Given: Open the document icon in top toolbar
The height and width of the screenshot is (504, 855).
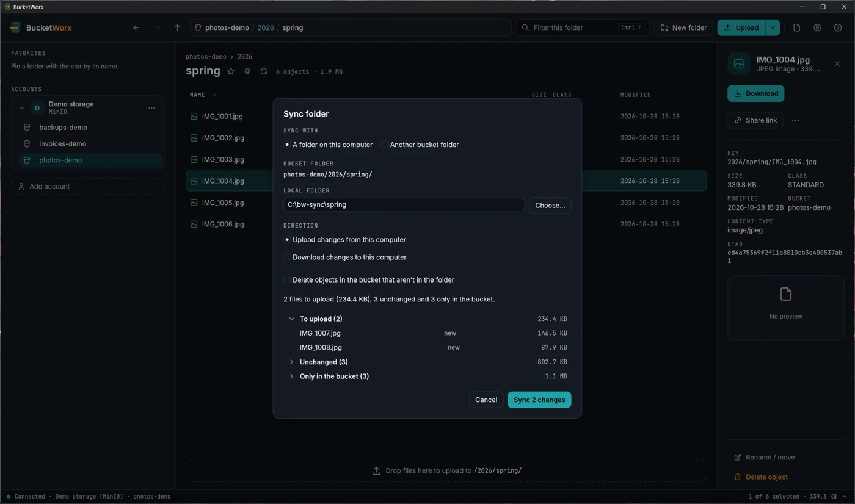Looking at the screenshot, I should pyautogui.click(x=796, y=27).
